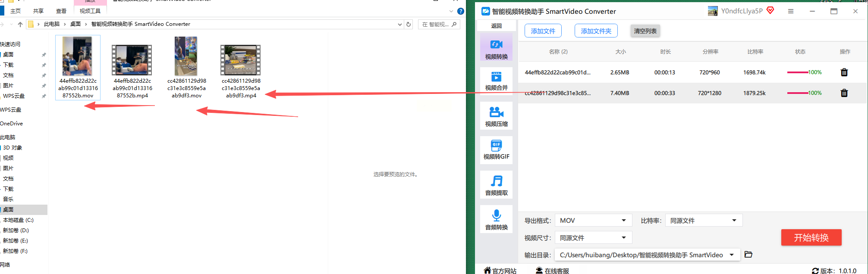Refresh the Explorer address bar
Viewport: 868px width, 274px height.
click(x=409, y=24)
